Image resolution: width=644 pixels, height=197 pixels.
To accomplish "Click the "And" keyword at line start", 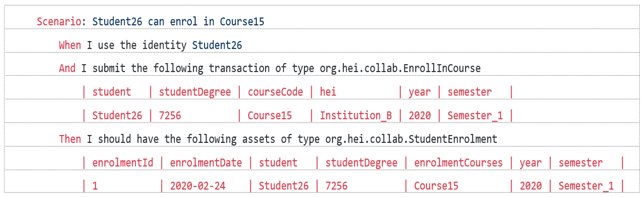I will pyautogui.click(x=67, y=68).
